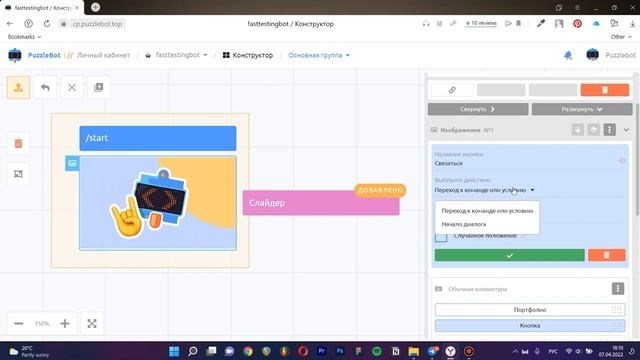Click the red trash icon on left sidebar
Viewport: 640px width, 360px height.
click(x=18, y=144)
